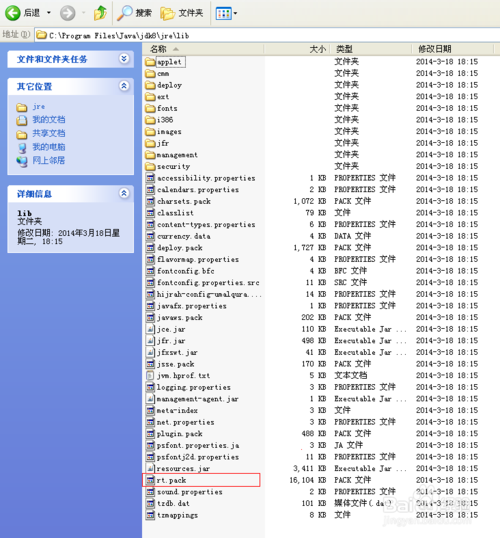Click the accessibility.properties file icon
The image size is (500, 538).
point(150,178)
